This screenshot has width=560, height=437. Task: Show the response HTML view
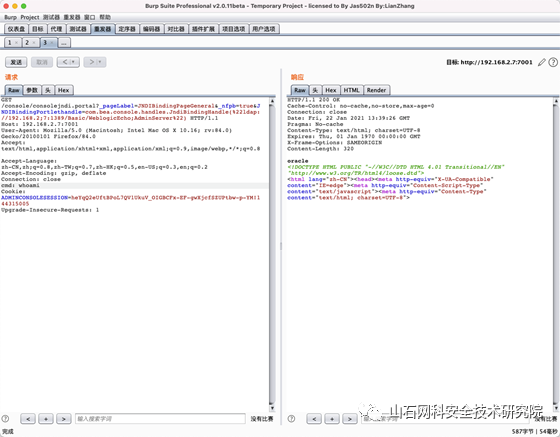[351, 90]
